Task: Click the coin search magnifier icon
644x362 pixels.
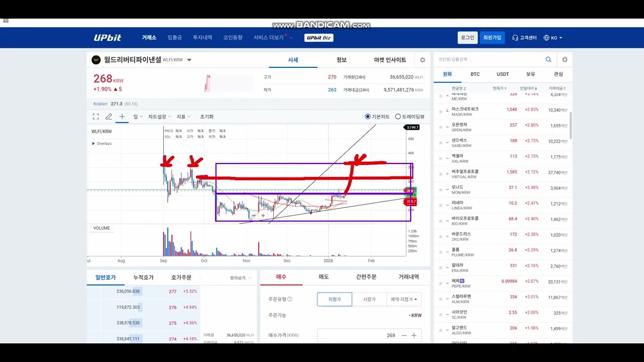Action: [548, 59]
